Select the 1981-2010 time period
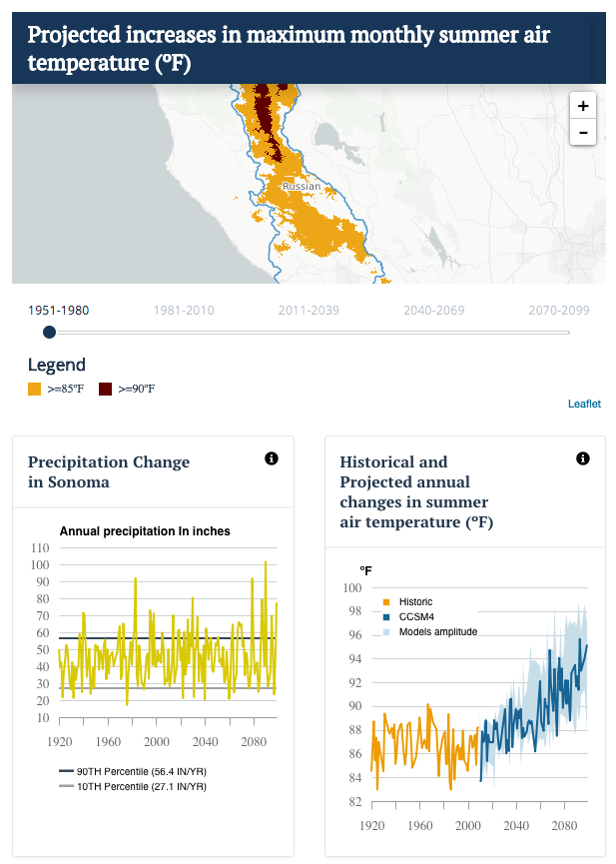 184,311
